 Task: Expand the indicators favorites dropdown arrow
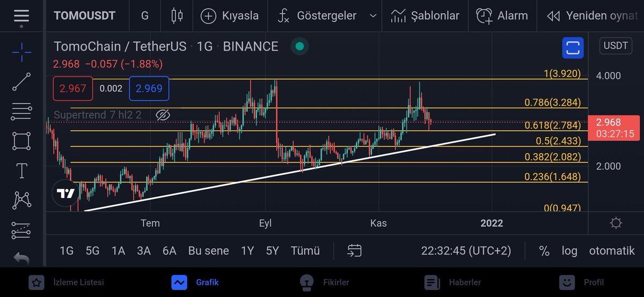click(x=373, y=16)
